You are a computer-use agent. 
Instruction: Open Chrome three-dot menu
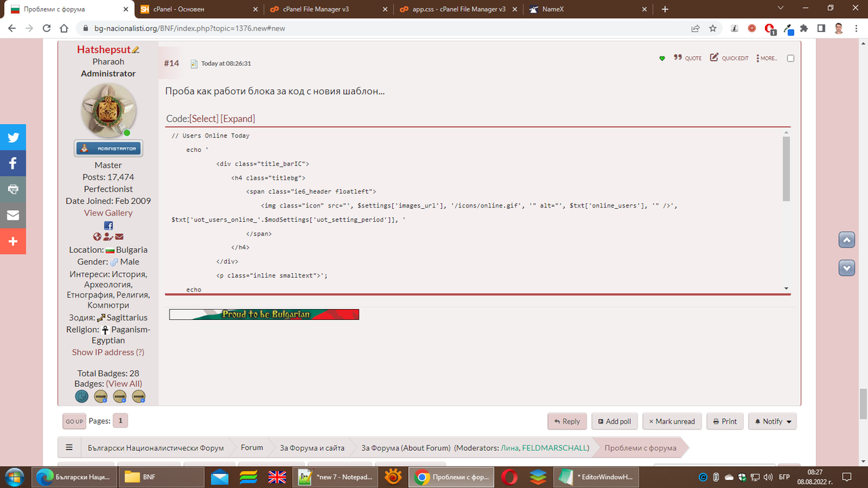tap(856, 28)
